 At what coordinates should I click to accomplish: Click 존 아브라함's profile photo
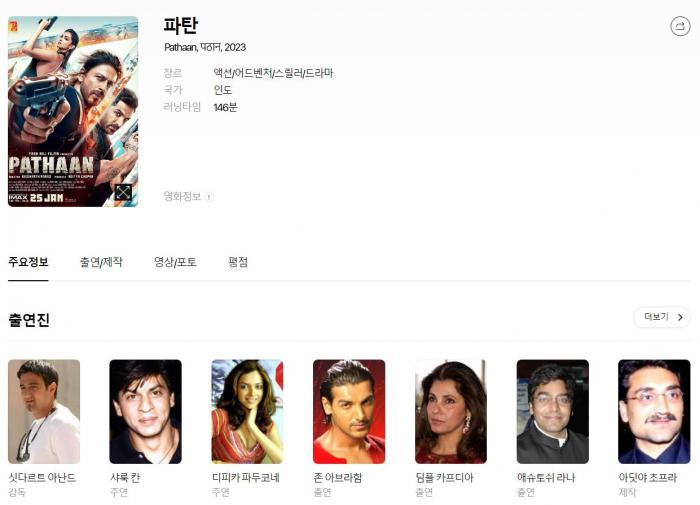tap(349, 412)
